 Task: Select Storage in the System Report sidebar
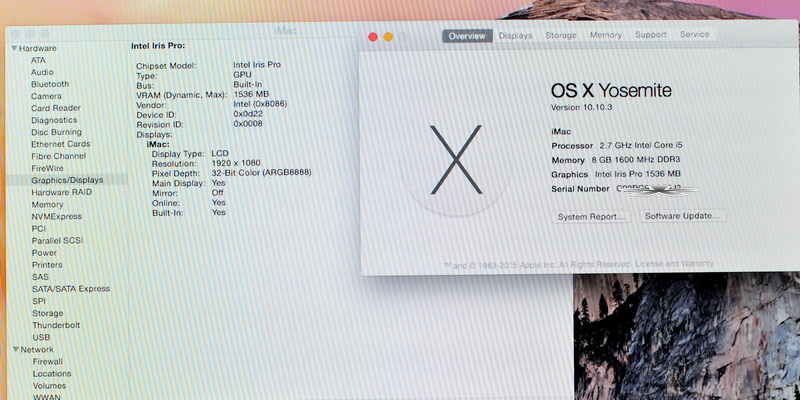tap(47, 313)
